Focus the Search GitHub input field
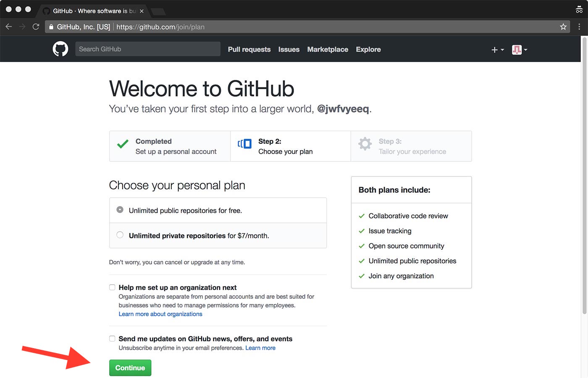Image resolution: width=588 pixels, height=378 pixels. pyautogui.click(x=147, y=49)
